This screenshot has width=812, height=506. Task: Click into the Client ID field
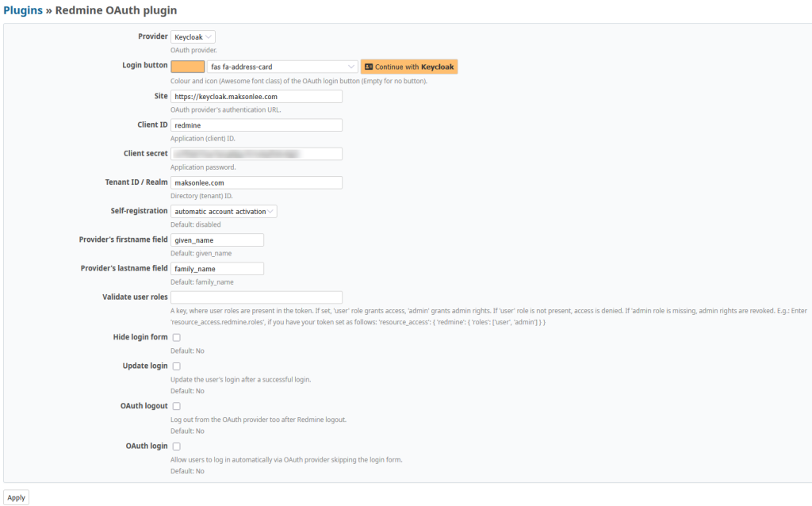click(256, 125)
